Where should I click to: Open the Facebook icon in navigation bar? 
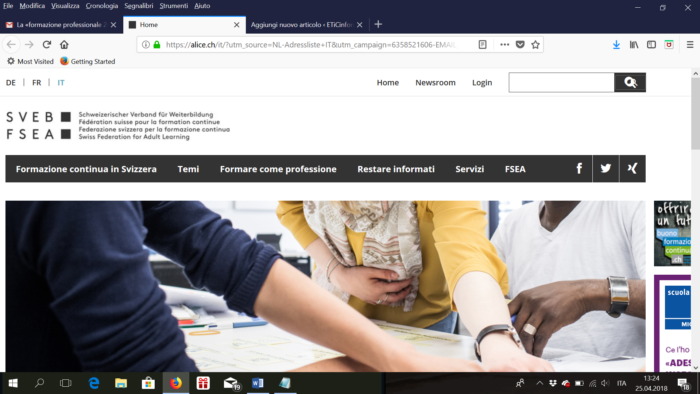[579, 169]
